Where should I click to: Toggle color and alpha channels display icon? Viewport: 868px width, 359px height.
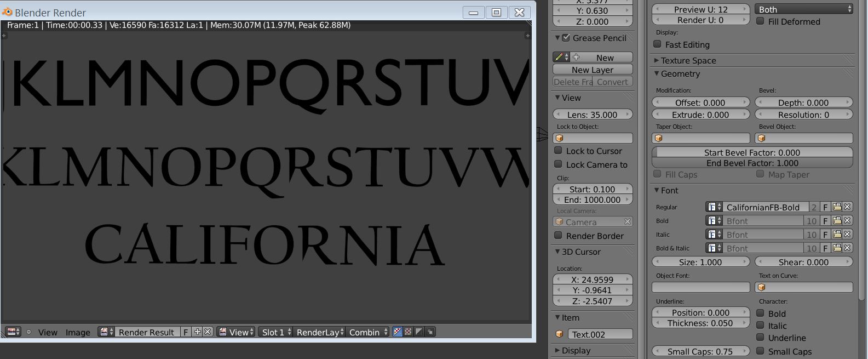[398, 332]
